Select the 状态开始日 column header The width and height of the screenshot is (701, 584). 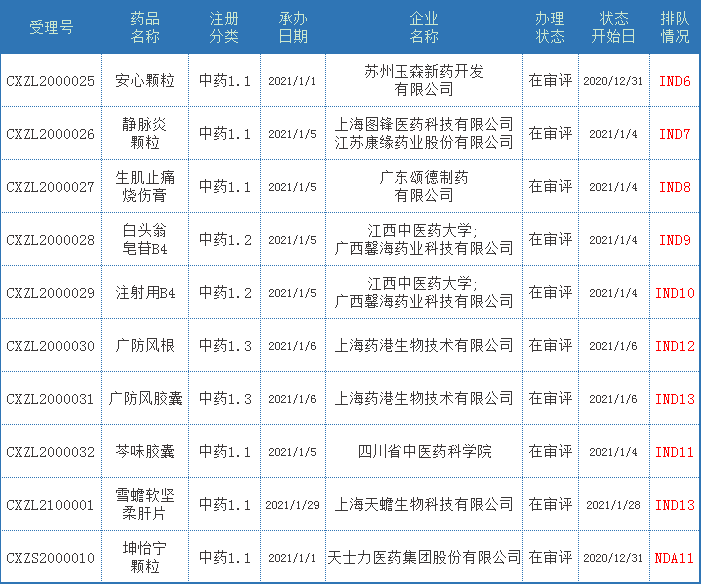tap(613, 27)
